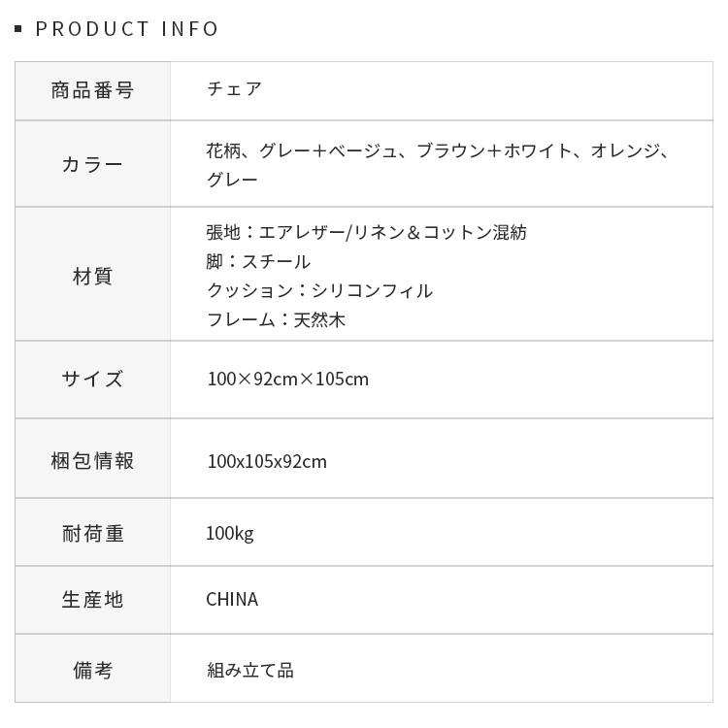The image size is (728, 728).
Task: Select the 梱包情報 row label
Action: [x=92, y=461]
